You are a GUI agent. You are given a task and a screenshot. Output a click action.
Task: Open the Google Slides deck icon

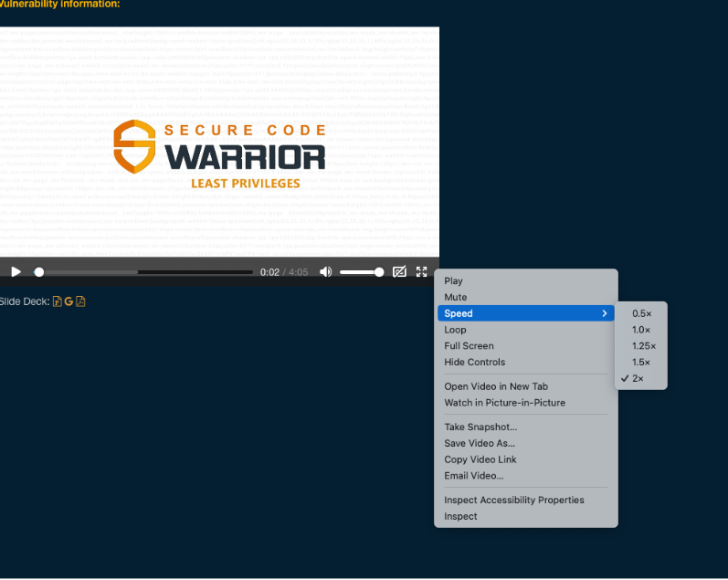[x=69, y=301]
